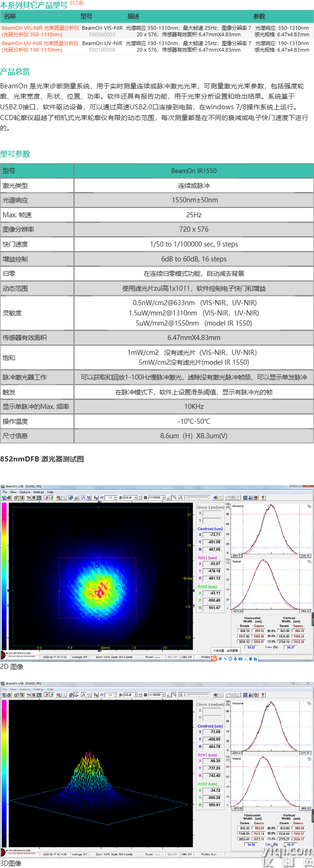Click the '25Hz' frame rate cell
The height and width of the screenshot is (868, 314).
tap(194, 215)
